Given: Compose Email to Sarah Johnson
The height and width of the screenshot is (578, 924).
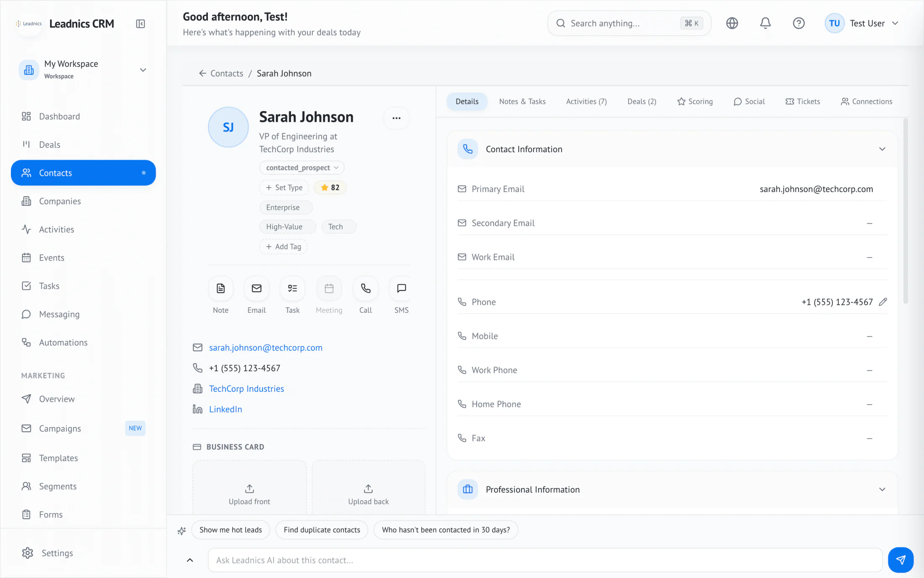Looking at the screenshot, I should point(257,288).
